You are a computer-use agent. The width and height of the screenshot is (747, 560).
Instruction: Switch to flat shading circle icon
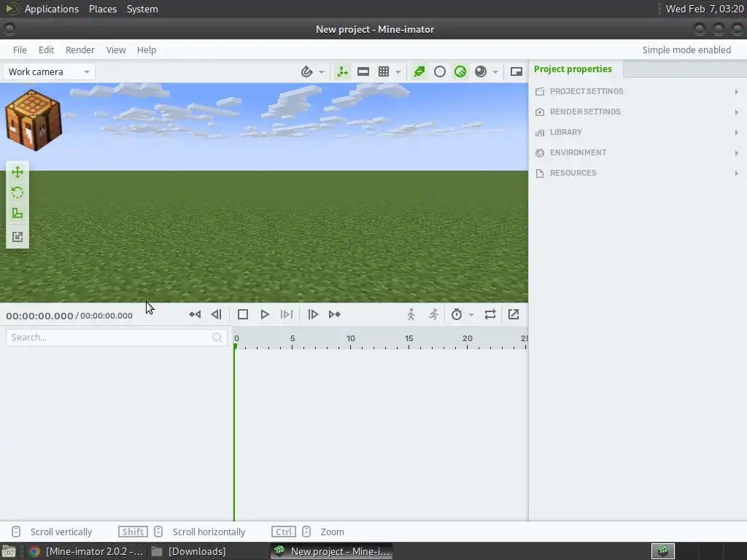[x=440, y=72]
